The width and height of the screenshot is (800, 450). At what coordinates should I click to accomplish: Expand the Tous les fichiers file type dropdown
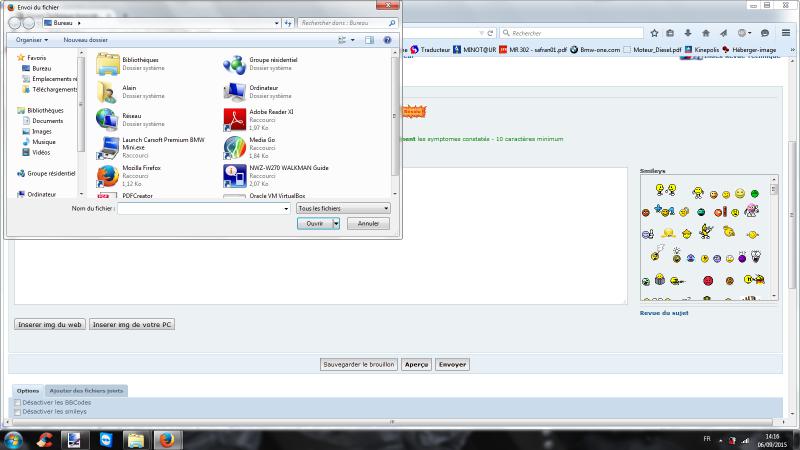[x=342, y=208]
